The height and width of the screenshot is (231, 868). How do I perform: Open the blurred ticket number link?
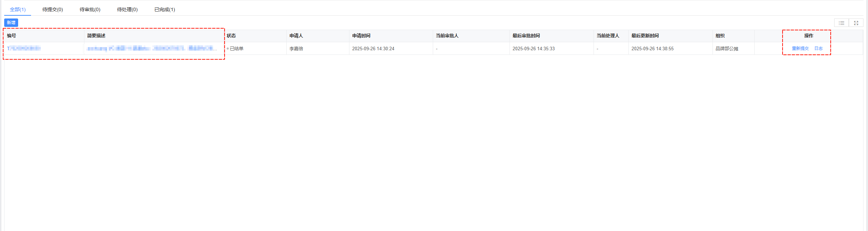pos(24,49)
